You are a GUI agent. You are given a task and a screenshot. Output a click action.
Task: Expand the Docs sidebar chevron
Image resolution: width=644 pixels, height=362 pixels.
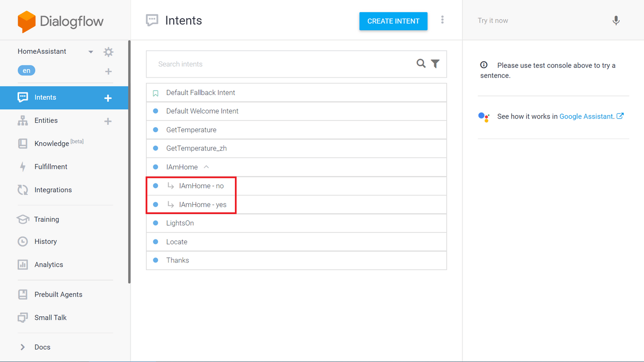click(23, 347)
